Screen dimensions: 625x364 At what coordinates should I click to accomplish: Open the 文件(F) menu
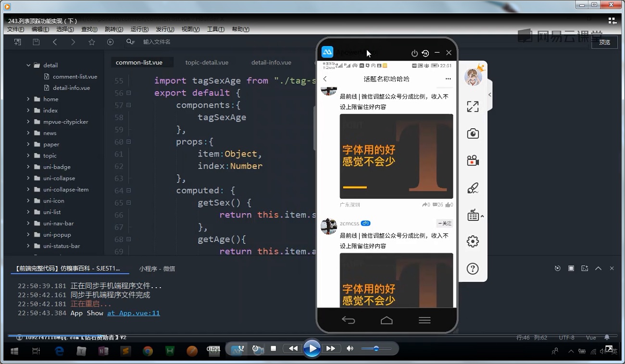pyautogui.click(x=15, y=29)
